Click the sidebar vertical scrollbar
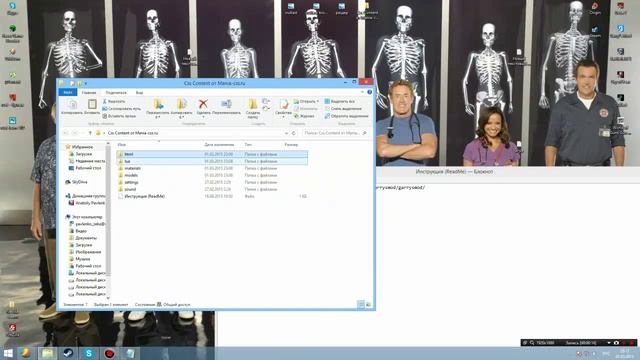Image resolution: width=640 pixels, height=360 pixels. tap(108, 220)
